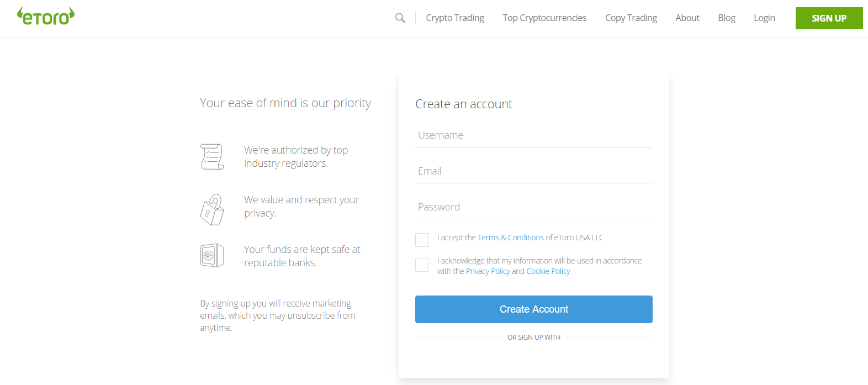This screenshot has height=385, width=868.
Task: Open the About page
Action: click(687, 17)
